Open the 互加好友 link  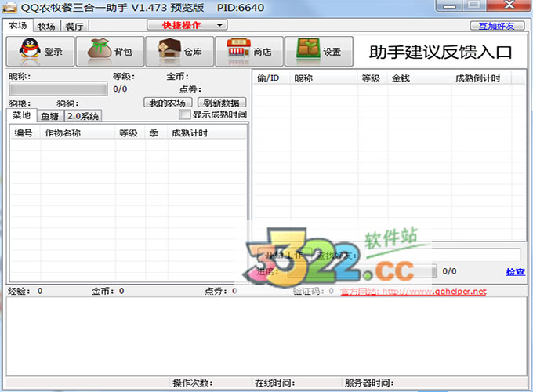click(x=501, y=26)
